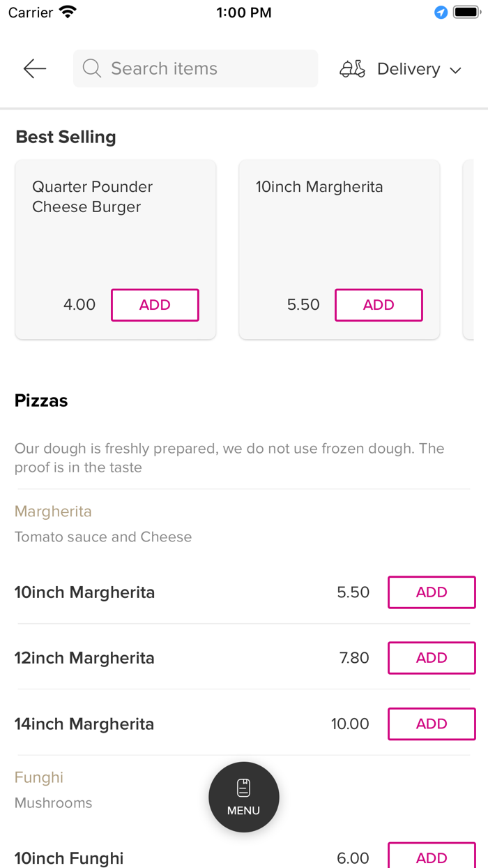Viewport: 488px width, 868px height.
Task: Tap the back arrow icon
Action: point(34,68)
